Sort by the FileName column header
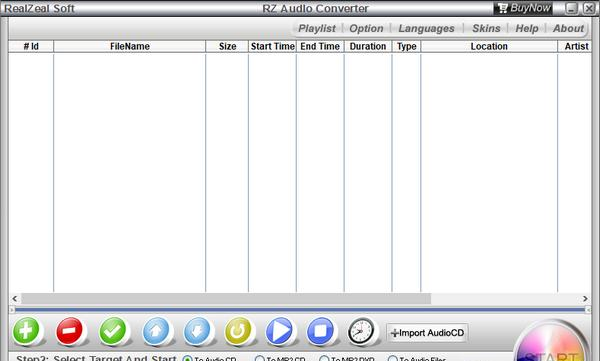 tap(130, 46)
